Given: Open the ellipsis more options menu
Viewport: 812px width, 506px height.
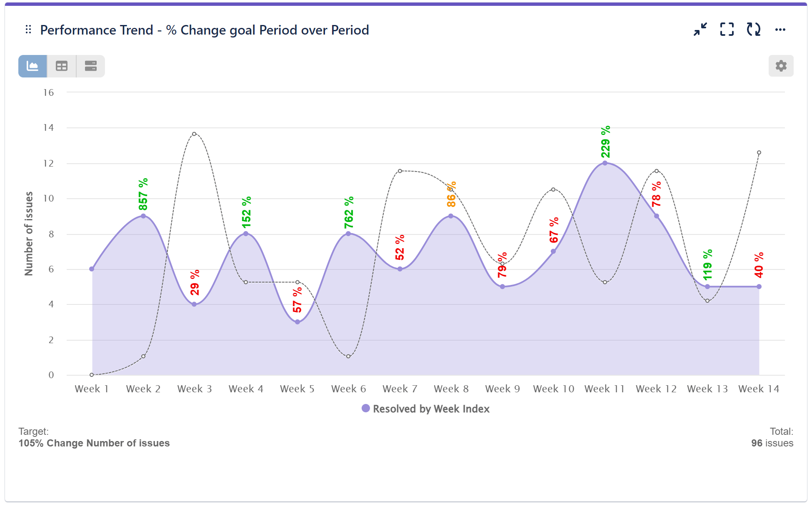Looking at the screenshot, I should [780, 29].
